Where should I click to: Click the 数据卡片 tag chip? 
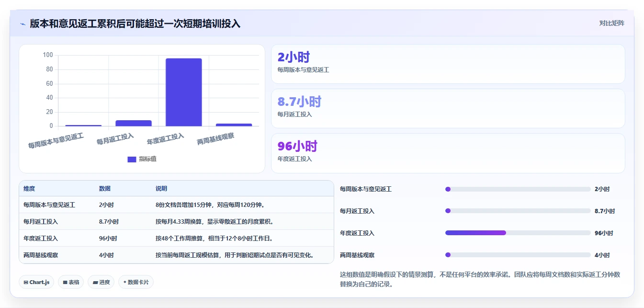tap(136, 282)
